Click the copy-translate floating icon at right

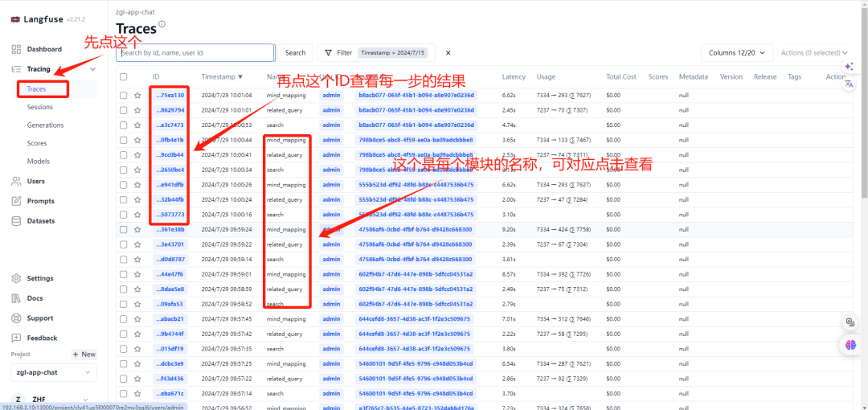point(850,322)
